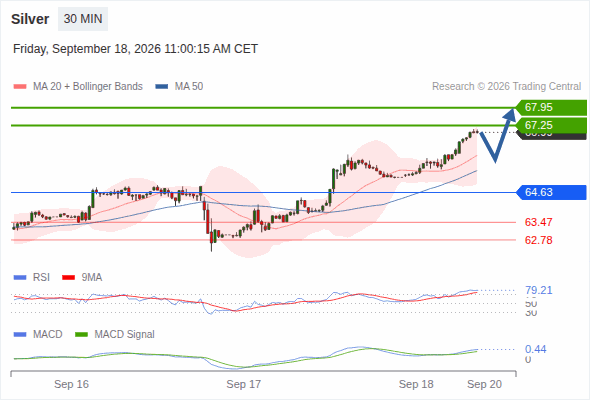This screenshot has width=590, height=400.
Task: Click the Sep 18 date marker
Action: point(416,384)
